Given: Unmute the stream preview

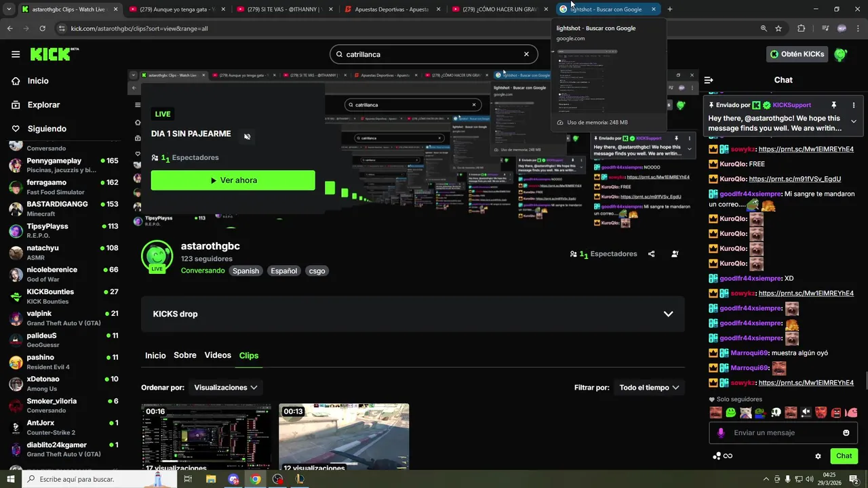Looking at the screenshot, I should click(x=248, y=136).
